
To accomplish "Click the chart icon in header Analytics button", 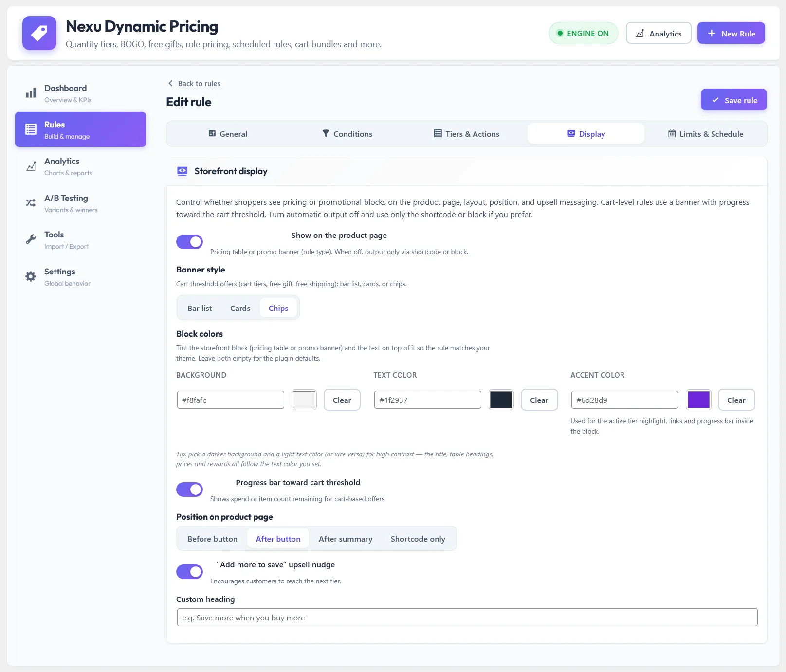I will coord(640,34).
